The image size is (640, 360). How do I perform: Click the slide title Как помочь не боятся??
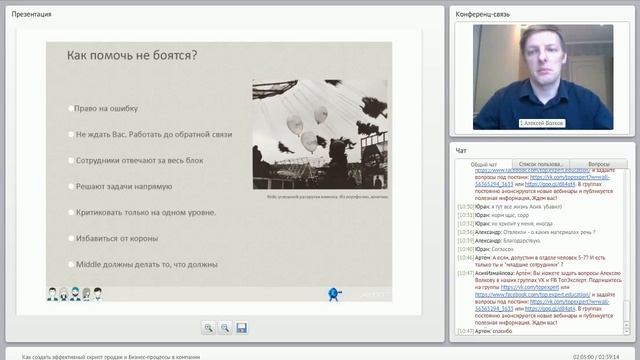(x=132, y=55)
